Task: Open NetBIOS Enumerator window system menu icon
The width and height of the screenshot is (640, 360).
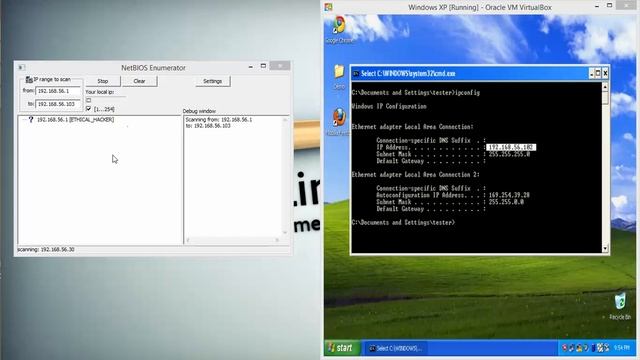Action: pos(21,67)
